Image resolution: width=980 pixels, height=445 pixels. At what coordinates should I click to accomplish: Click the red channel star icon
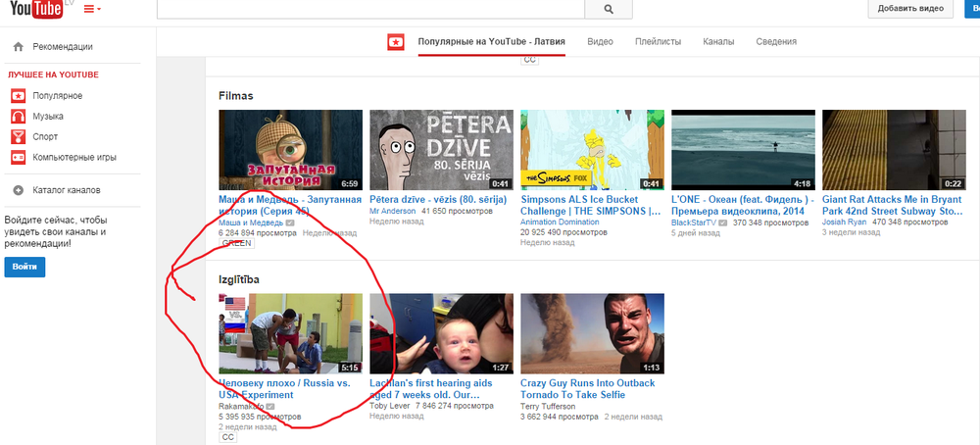coord(395,42)
